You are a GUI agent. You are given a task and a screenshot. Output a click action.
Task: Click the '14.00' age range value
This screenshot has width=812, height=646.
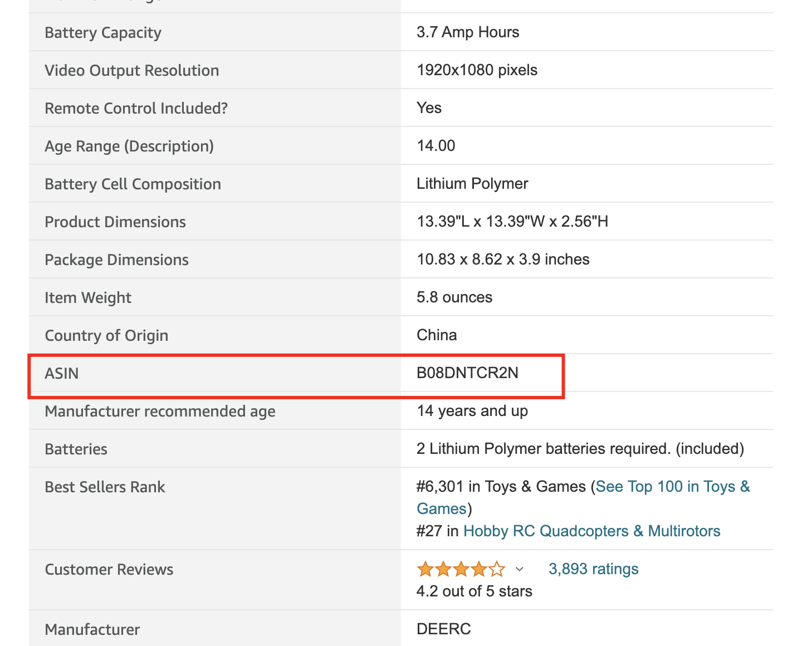tap(436, 145)
